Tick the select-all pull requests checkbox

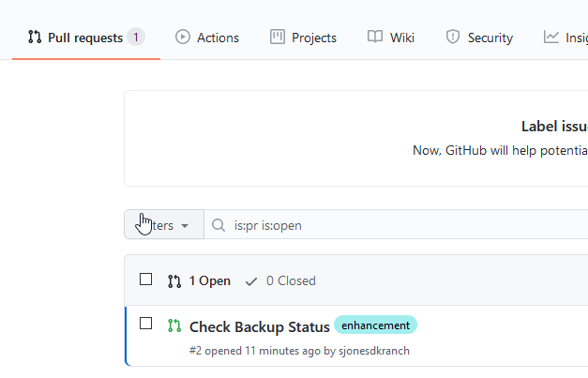click(145, 280)
